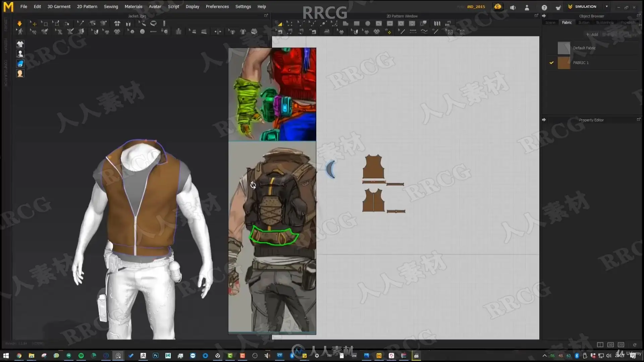
Task: Click the Add fabric button
Action: point(592,35)
